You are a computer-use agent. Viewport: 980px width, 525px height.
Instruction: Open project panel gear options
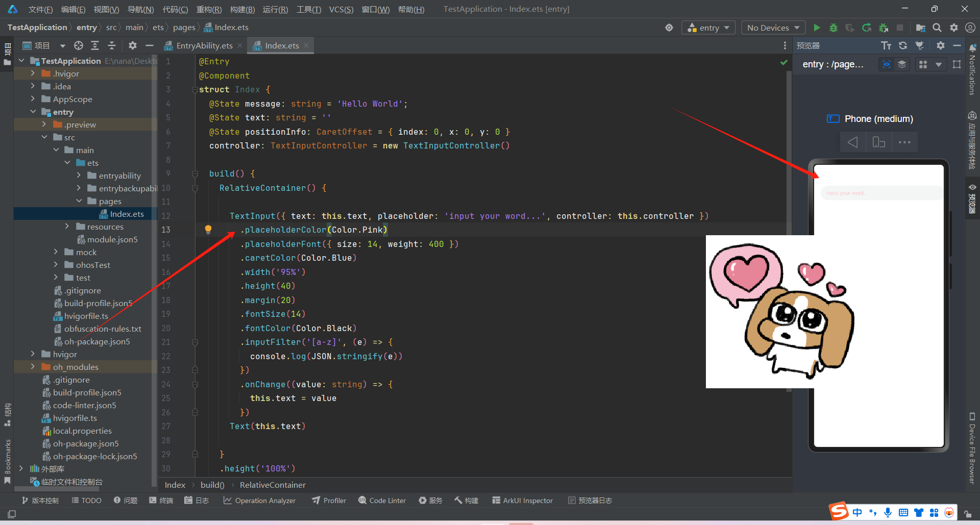[133, 45]
